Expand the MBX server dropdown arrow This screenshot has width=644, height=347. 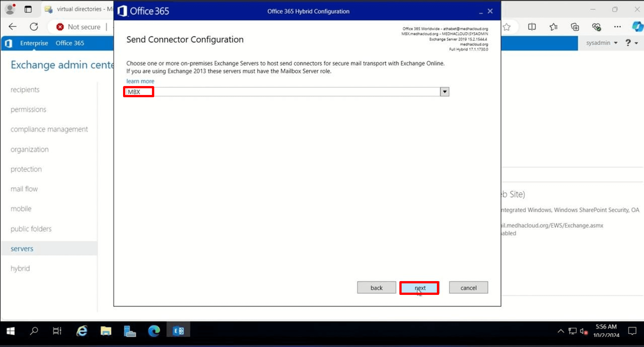point(444,92)
